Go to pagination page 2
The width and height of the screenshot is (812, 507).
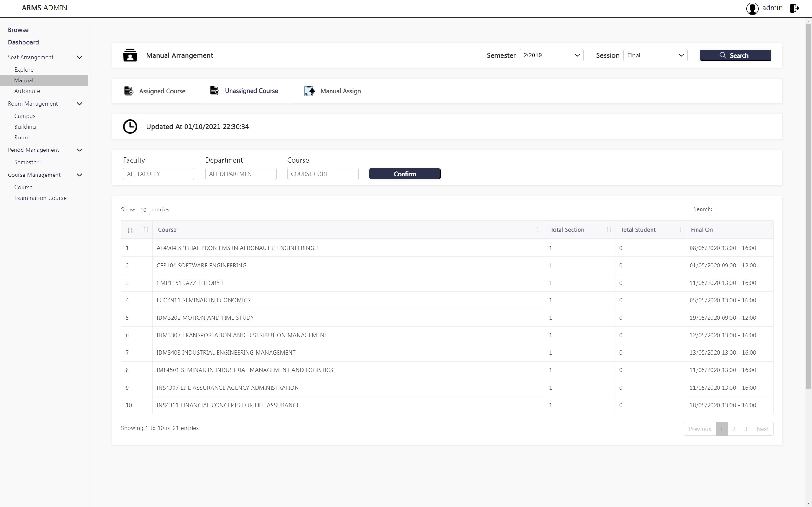coord(733,429)
